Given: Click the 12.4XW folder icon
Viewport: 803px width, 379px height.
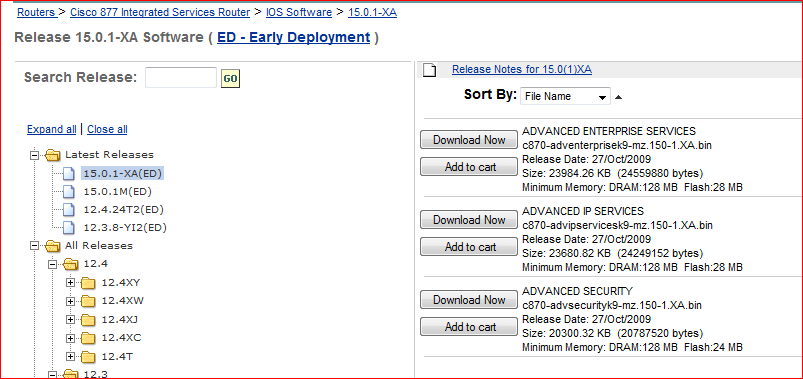Looking at the screenshot, I should [89, 301].
